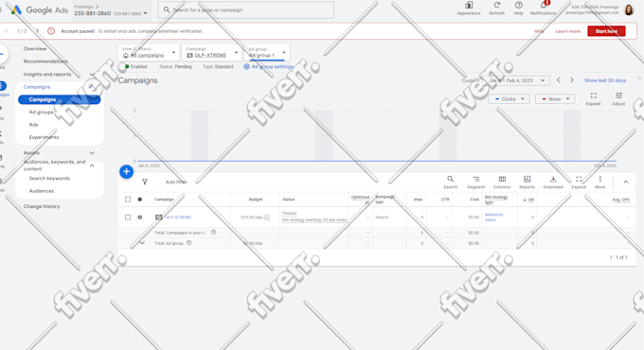Image resolution: width=644 pixels, height=350 pixels.
Task: Open Search keywords in sidebar
Action: click(49, 178)
